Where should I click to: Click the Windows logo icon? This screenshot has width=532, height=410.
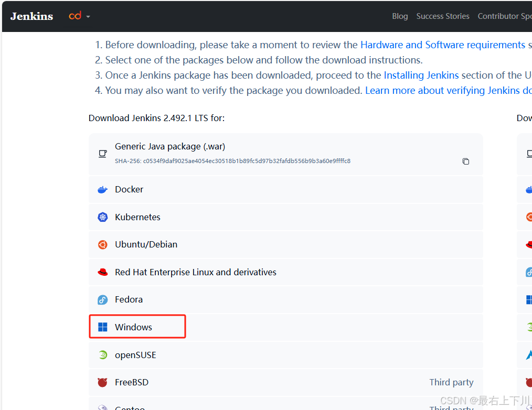[x=102, y=327]
